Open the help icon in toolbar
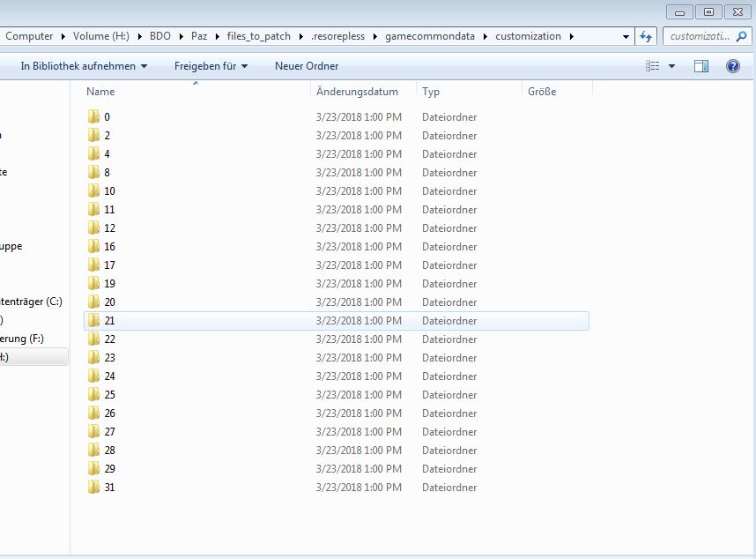Screen dimensions: 756x559 coord(732,66)
